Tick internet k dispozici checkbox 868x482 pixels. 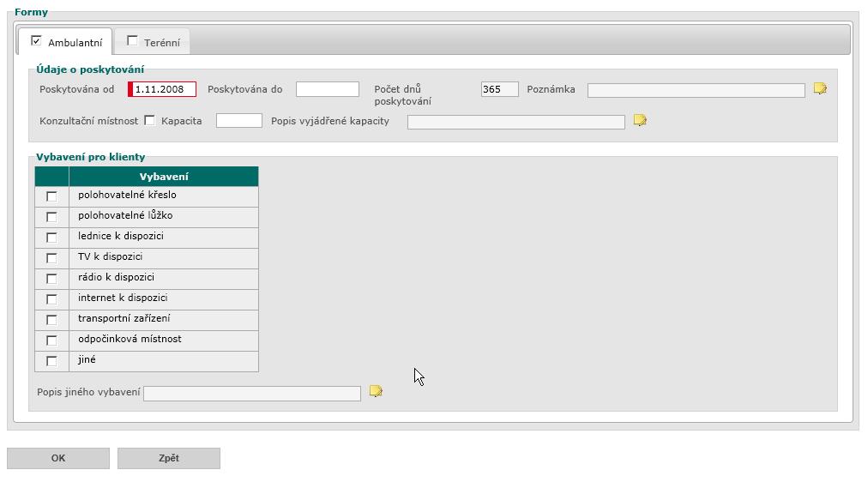[51, 299]
